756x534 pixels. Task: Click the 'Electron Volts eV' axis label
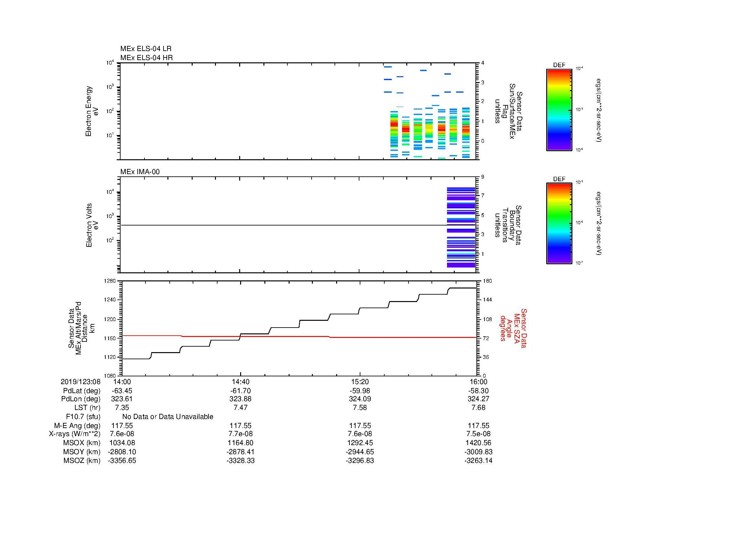pos(92,225)
